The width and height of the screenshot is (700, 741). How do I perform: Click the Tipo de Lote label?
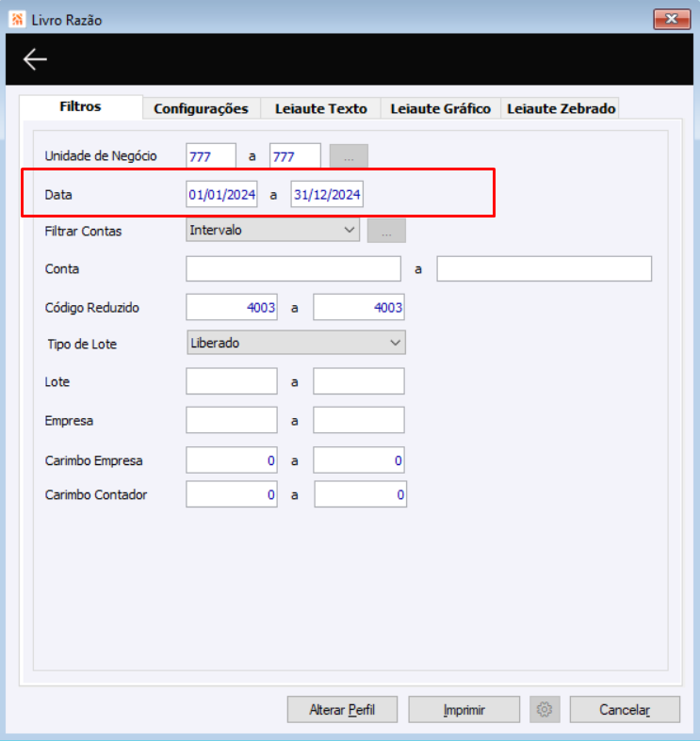pos(82,344)
